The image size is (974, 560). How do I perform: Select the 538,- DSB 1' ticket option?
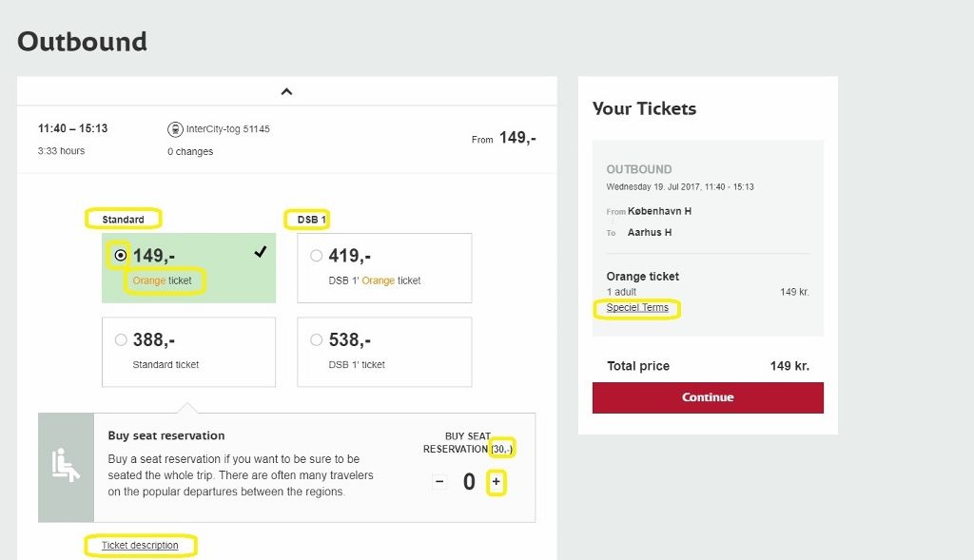(x=317, y=340)
